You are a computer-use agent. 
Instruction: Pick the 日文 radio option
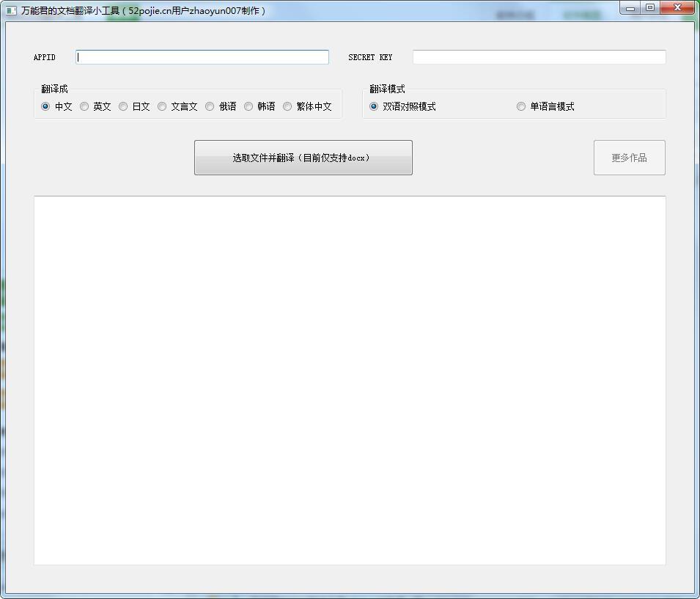(123, 106)
